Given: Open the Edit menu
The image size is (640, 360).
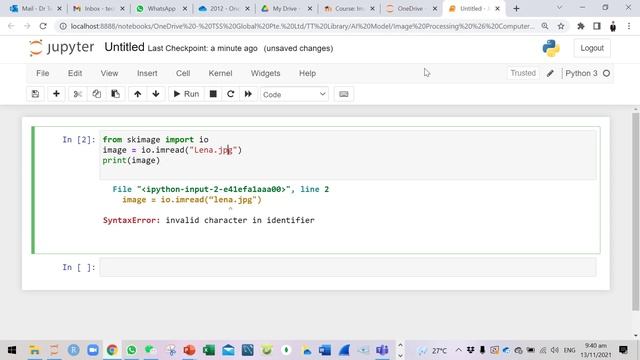Looking at the screenshot, I should (x=75, y=73).
